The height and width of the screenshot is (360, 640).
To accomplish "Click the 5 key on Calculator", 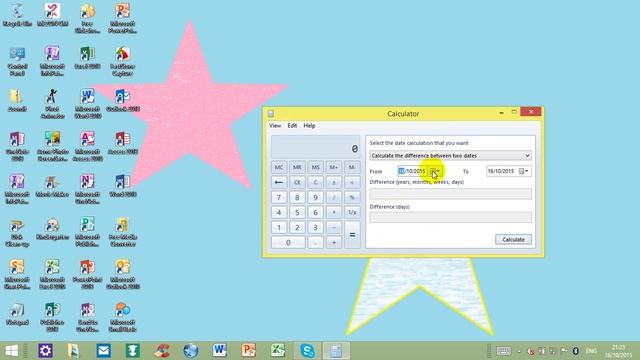I will coord(297,213).
